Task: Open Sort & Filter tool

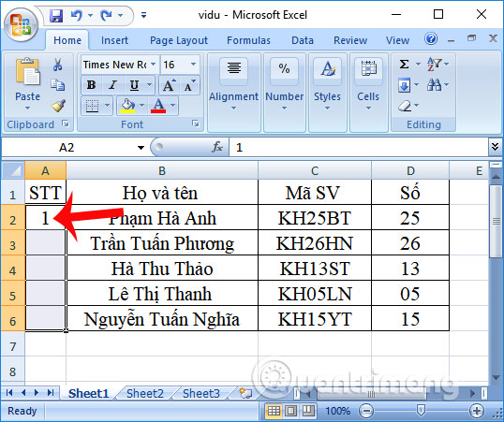Action: tap(434, 64)
